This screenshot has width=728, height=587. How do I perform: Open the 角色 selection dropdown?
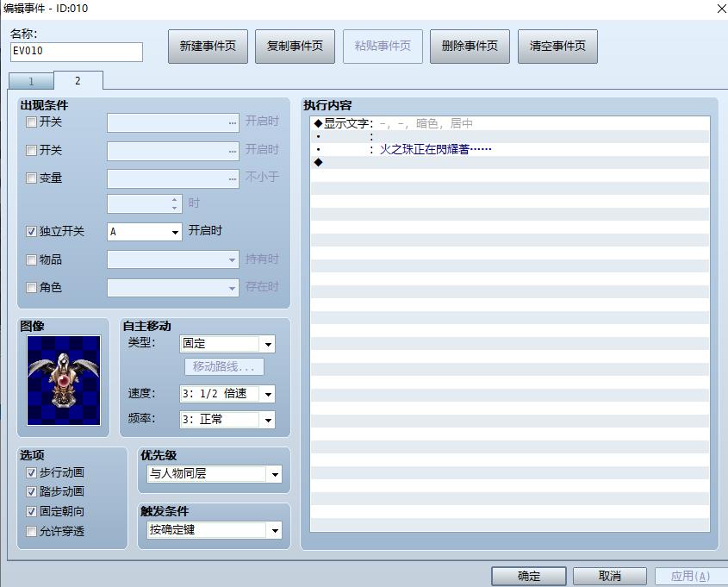pyautogui.click(x=173, y=288)
